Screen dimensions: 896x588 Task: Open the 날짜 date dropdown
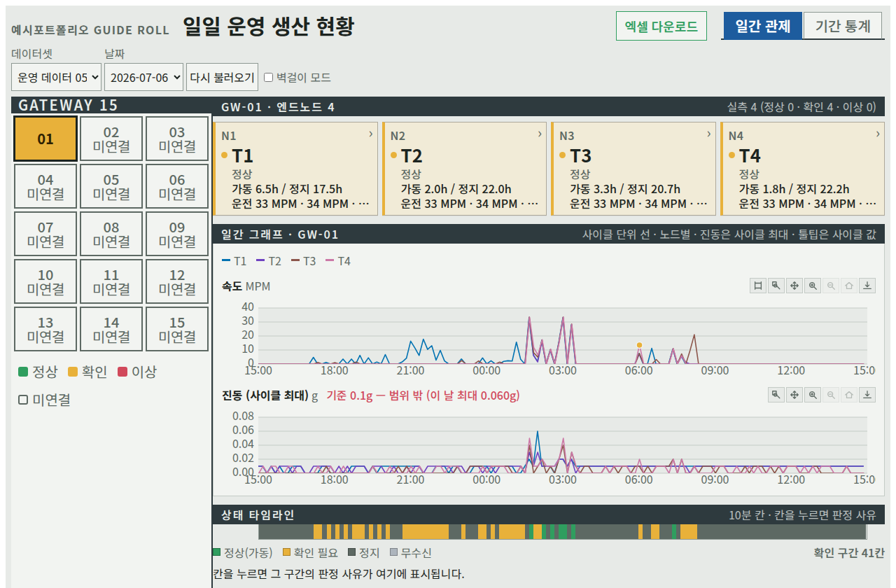click(143, 77)
